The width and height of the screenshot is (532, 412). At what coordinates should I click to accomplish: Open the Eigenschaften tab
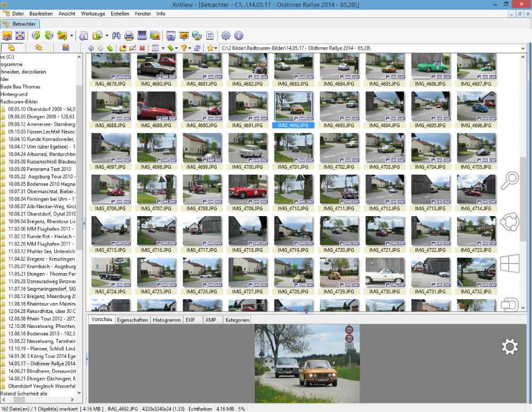coord(132,320)
